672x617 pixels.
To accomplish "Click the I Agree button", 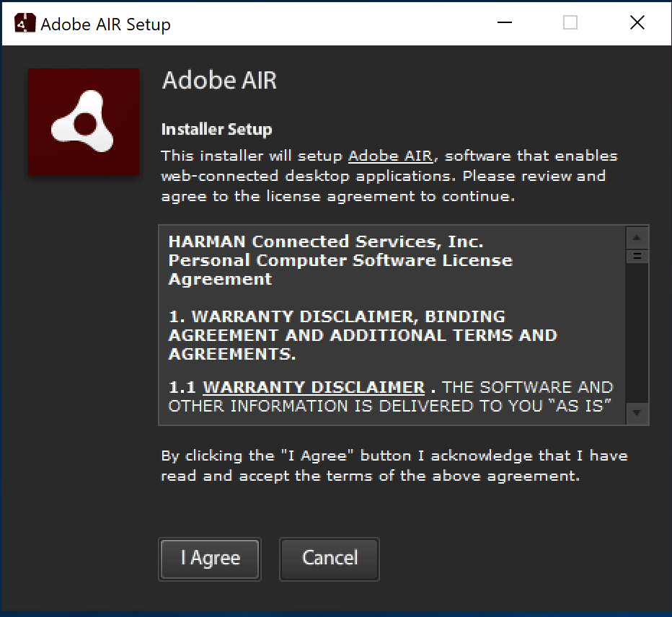I will pyautogui.click(x=210, y=559).
